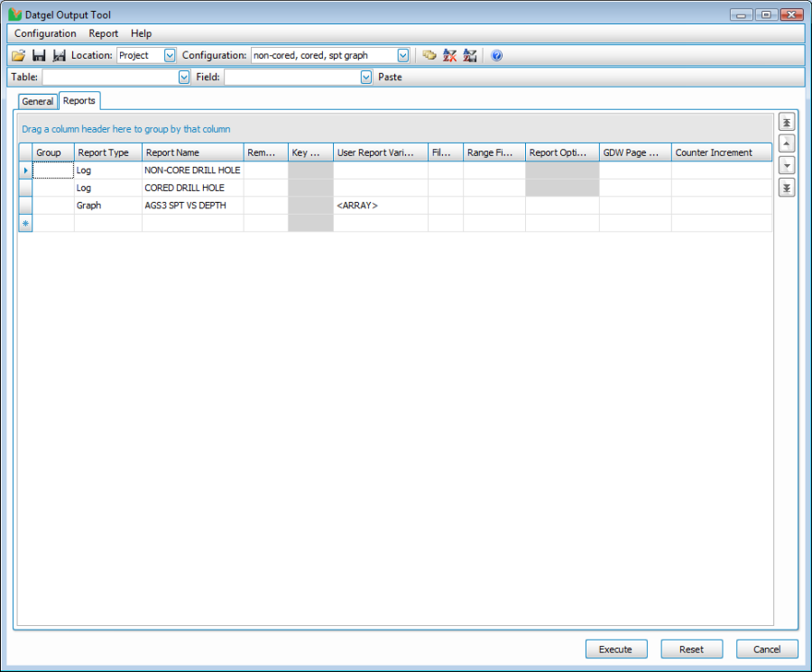Click the save-as disk icon
The image size is (812, 672).
[59, 56]
